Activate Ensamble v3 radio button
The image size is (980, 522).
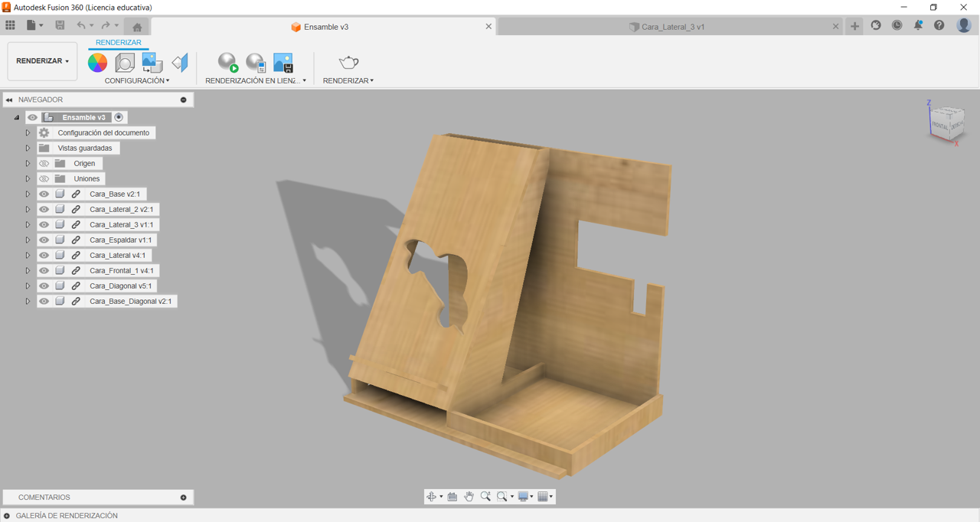point(119,117)
